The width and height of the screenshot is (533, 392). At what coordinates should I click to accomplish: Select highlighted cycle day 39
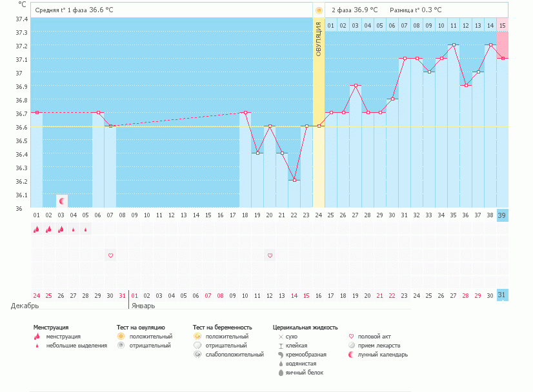pyautogui.click(x=502, y=215)
